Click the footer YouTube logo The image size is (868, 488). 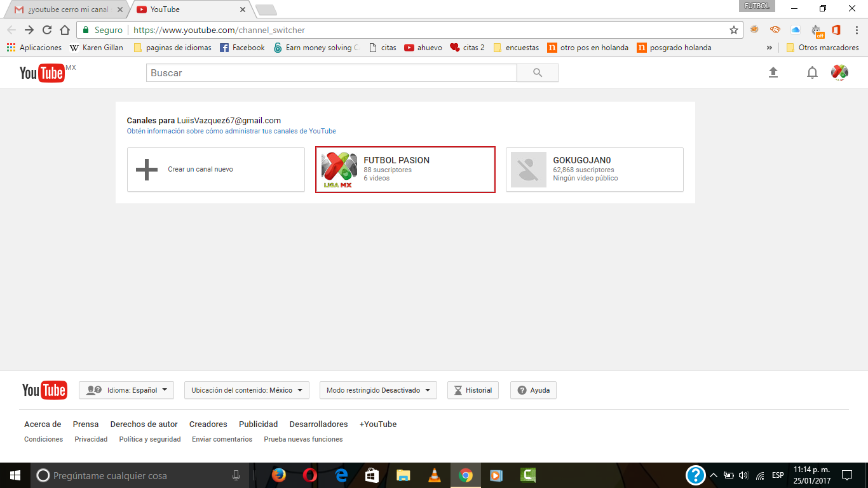pos(44,390)
